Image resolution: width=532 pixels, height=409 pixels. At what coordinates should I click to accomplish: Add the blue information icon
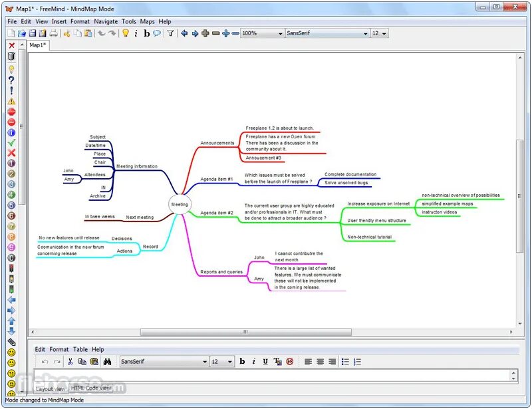click(11, 133)
